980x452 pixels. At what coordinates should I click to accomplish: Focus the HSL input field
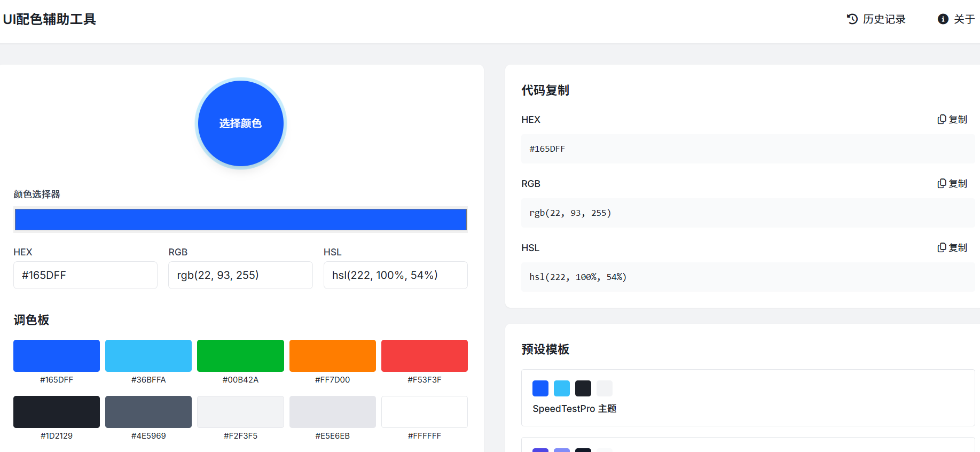tap(395, 275)
